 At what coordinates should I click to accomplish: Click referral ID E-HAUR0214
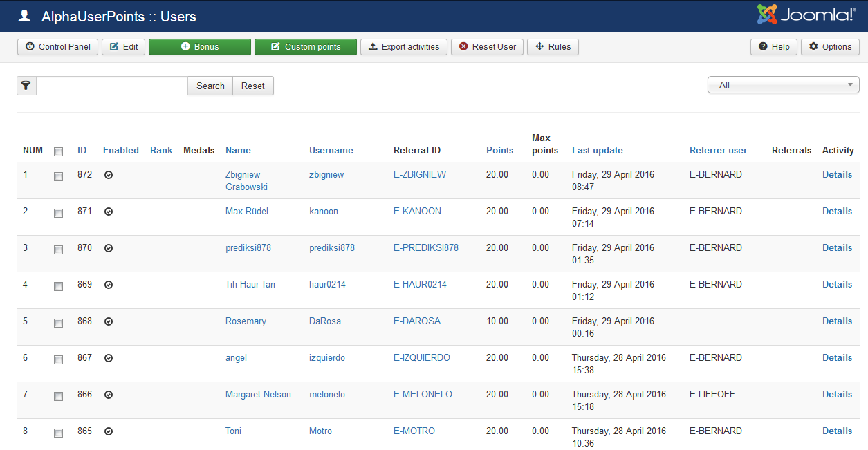pyautogui.click(x=420, y=284)
